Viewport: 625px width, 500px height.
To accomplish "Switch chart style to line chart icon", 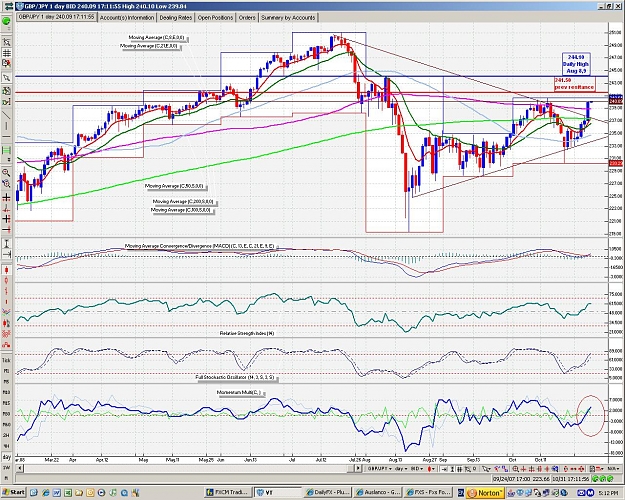I will click(6, 312).
